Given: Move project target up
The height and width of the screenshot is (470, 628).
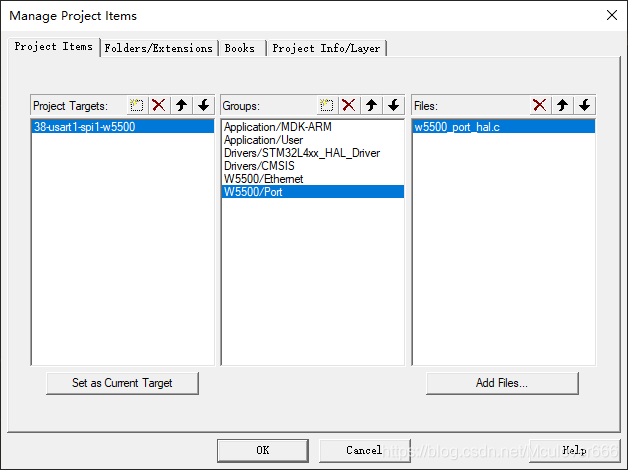Looking at the screenshot, I should click(181, 105).
